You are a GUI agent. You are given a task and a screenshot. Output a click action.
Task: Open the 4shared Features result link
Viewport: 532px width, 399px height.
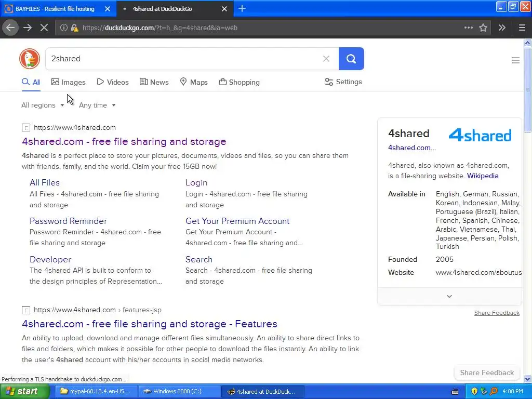point(150,324)
